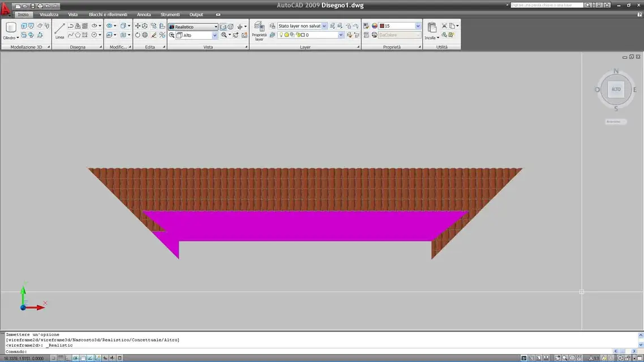Switch to the Annota ribbon tab
The width and height of the screenshot is (644, 362).
pos(144,15)
